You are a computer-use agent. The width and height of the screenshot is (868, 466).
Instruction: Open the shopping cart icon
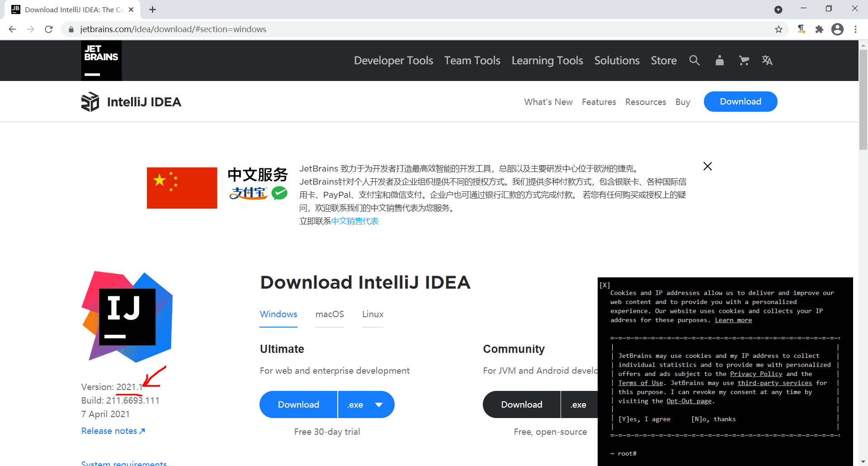click(744, 60)
